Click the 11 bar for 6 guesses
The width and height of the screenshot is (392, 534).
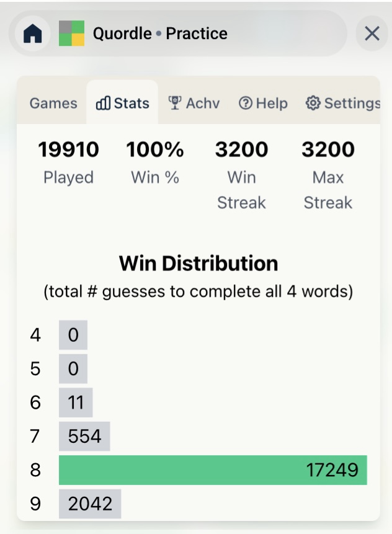point(76,403)
